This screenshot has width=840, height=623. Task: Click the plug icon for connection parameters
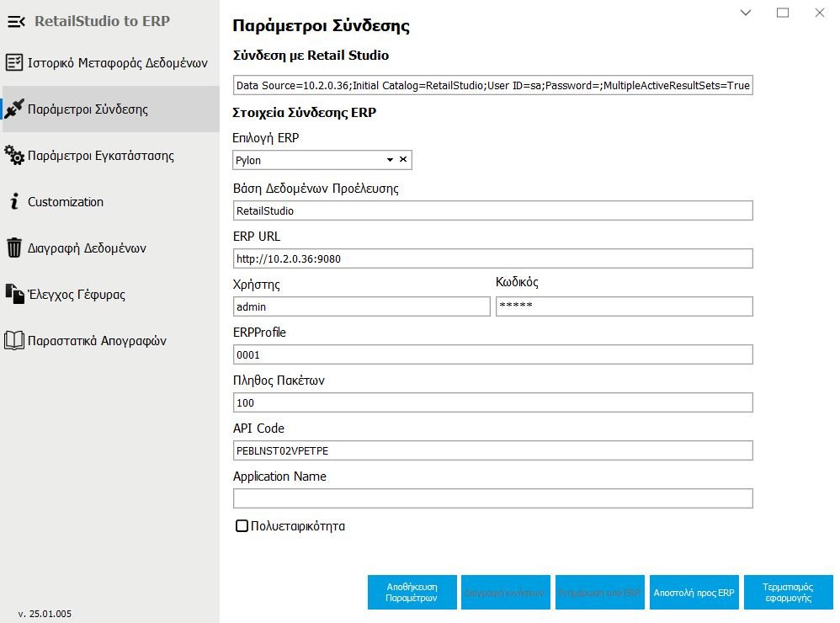[13, 109]
